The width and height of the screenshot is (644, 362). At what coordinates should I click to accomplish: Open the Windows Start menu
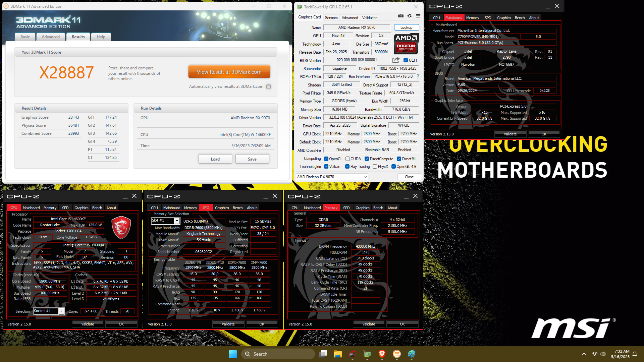[233, 354]
